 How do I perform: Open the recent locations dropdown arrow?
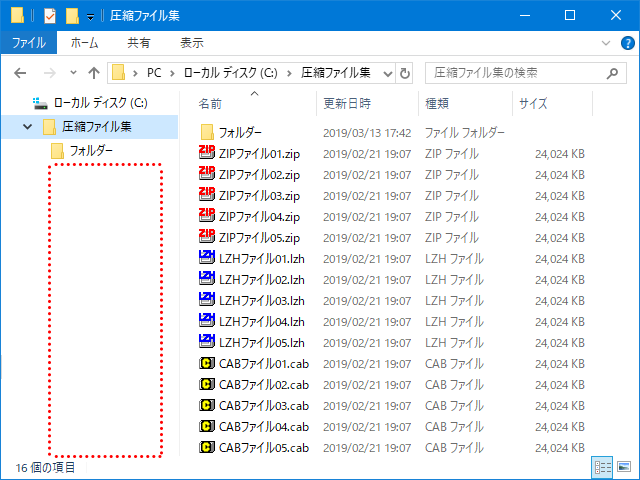pyautogui.click(x=73, y=73)
